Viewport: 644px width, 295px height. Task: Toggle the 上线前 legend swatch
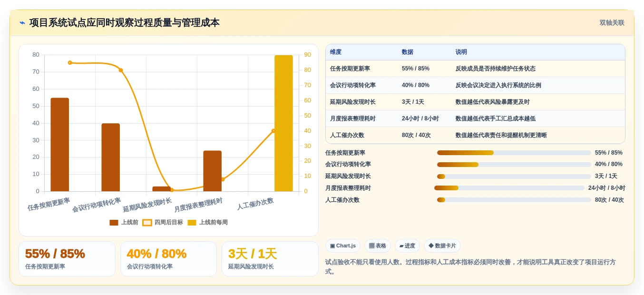click(x=114, y=223)
